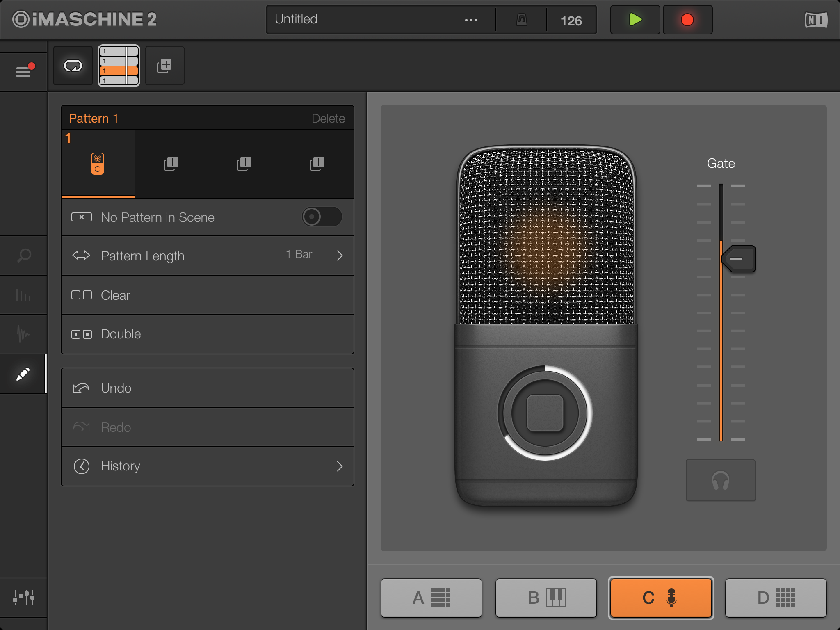Viewport: 840px width, 630px height.
Task: Start recording with red record button
Action: (687, 20)
